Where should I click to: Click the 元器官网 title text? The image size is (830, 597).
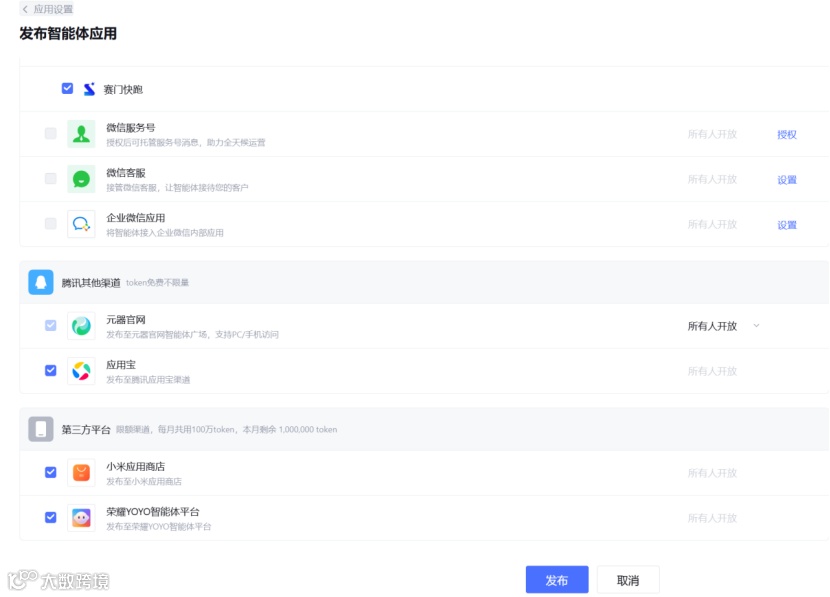coord(126,320)
